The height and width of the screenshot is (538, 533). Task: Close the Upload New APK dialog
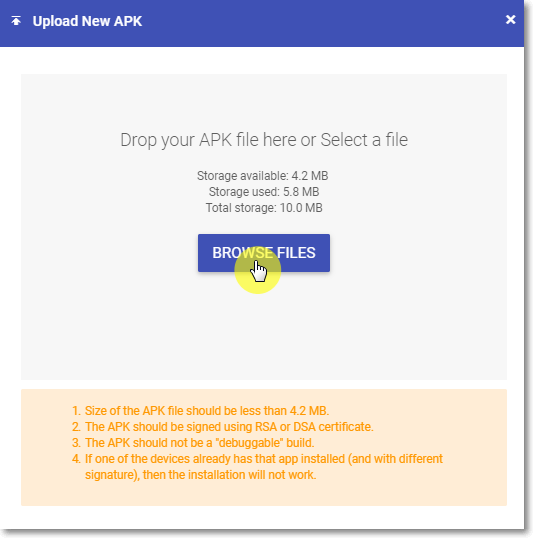(510, 20)
